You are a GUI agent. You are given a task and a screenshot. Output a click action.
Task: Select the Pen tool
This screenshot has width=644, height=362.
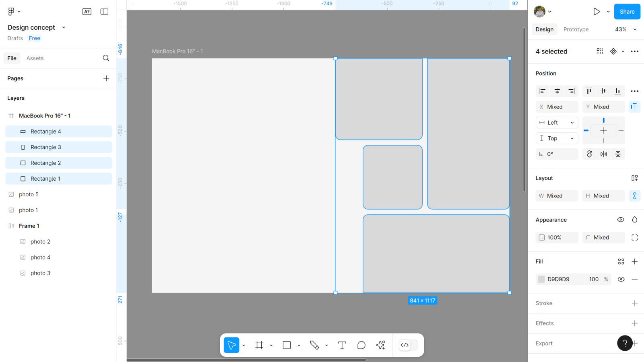314,345
